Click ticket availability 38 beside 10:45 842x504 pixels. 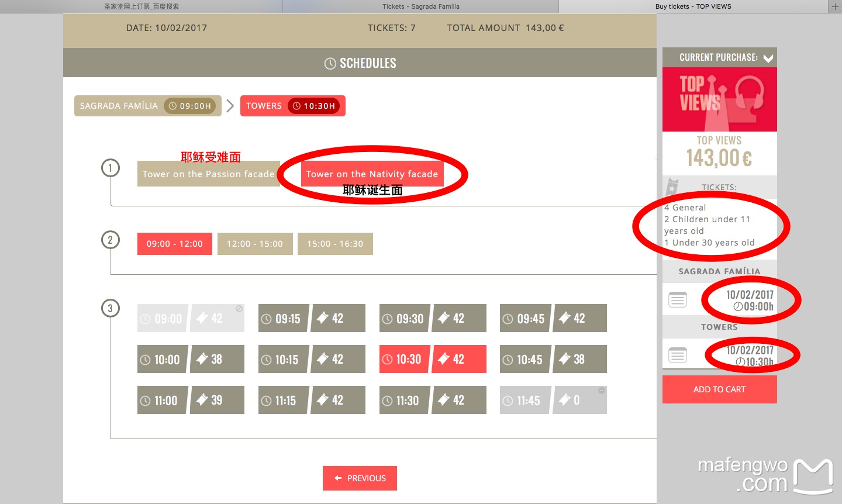coord(579,359)
